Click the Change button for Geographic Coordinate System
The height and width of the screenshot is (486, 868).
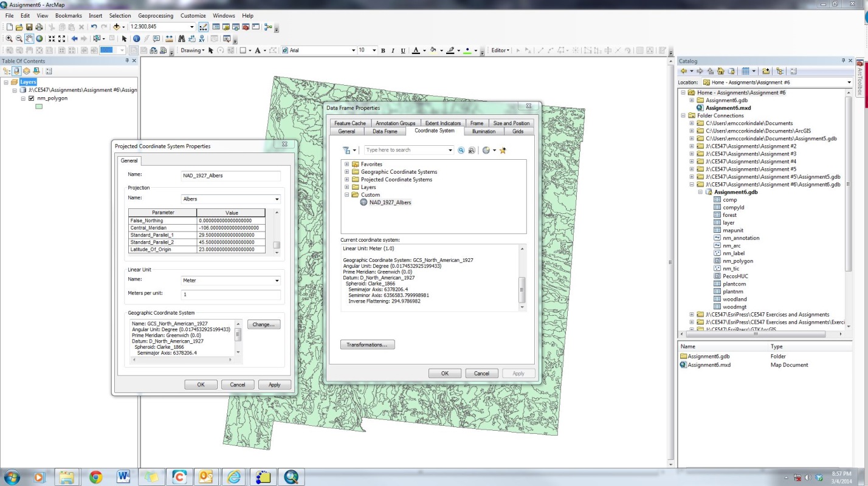pos(264,324)
